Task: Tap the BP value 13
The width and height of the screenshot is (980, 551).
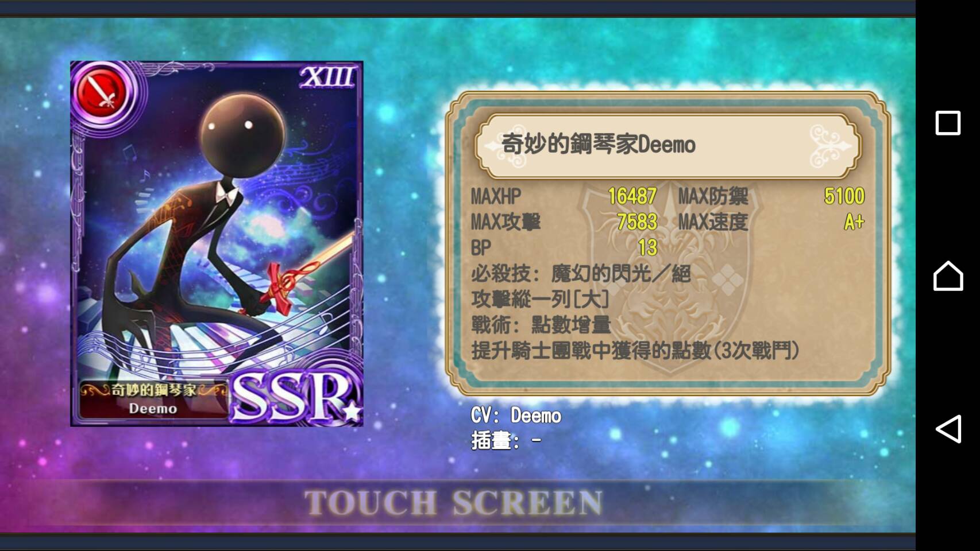Action: [x=647, y=247]
